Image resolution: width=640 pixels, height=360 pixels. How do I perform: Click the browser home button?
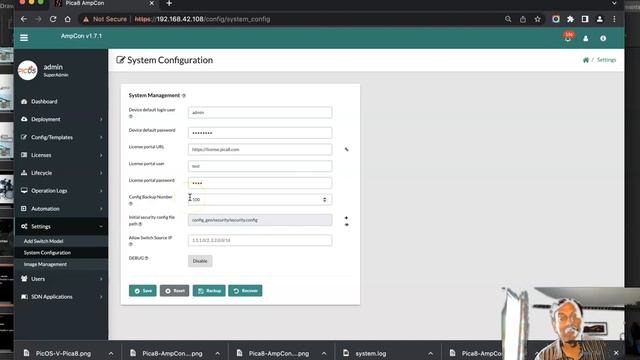click(67, 19)
